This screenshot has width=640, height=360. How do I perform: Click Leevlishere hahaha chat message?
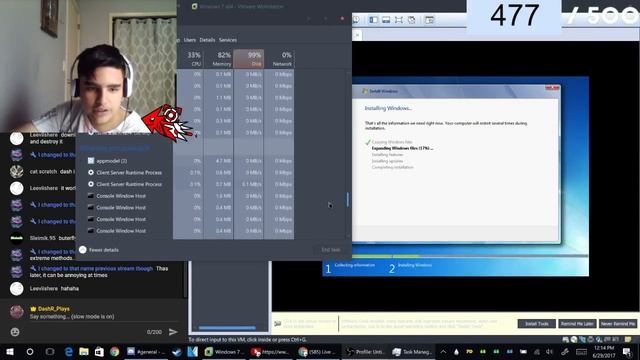(x=54, y=289)
